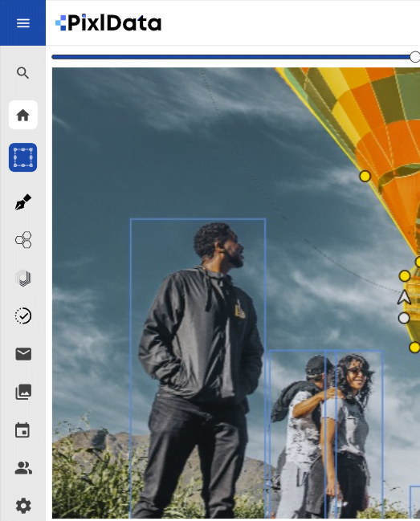The width and height of the screenshot is (420, 521).
Task: Open the users team icon
Action: click(23, 468)
